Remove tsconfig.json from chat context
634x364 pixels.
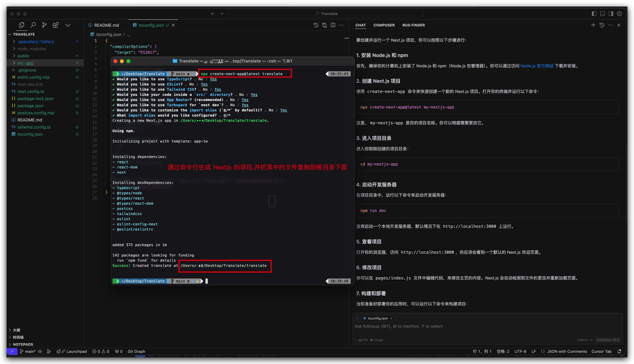click(x=391, y=318)
